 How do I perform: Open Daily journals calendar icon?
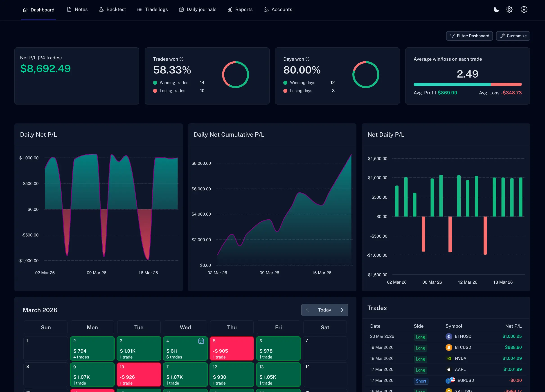[x=181, y=9]
